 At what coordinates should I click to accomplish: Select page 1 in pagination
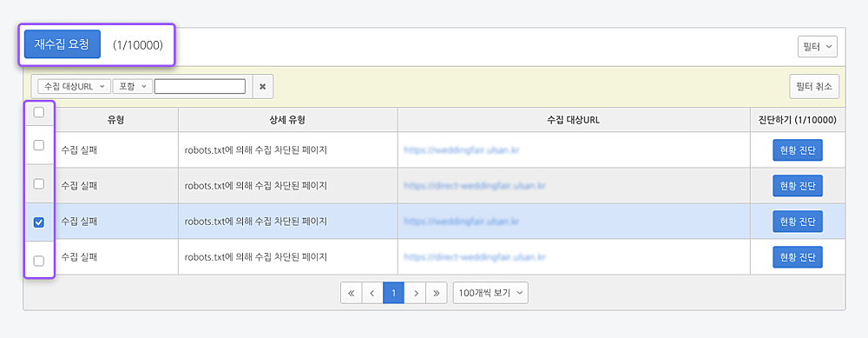click(393, 293)
